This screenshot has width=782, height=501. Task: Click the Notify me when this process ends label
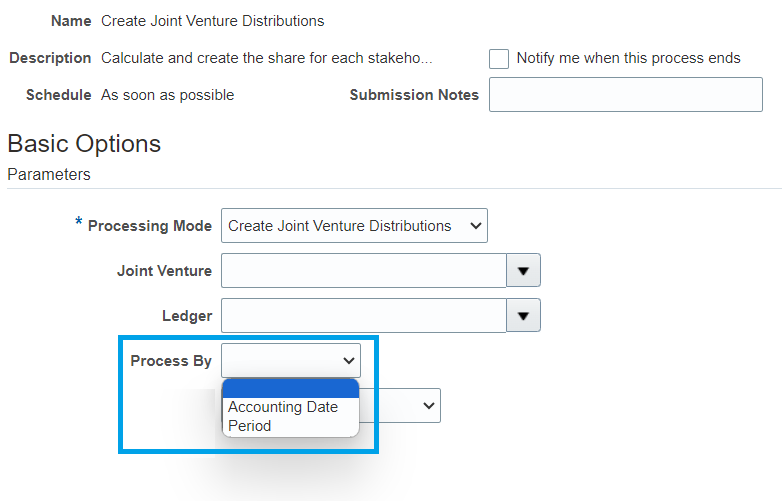[628, 58]
